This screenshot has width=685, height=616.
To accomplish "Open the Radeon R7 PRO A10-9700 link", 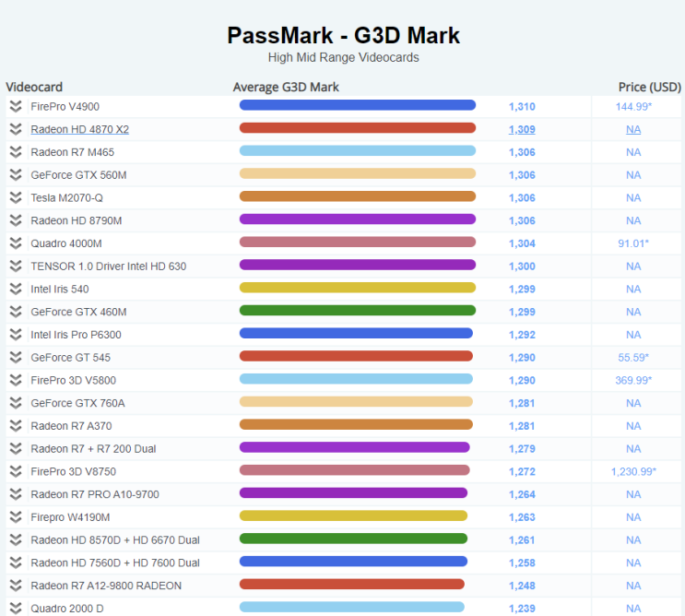I will 95,494.
